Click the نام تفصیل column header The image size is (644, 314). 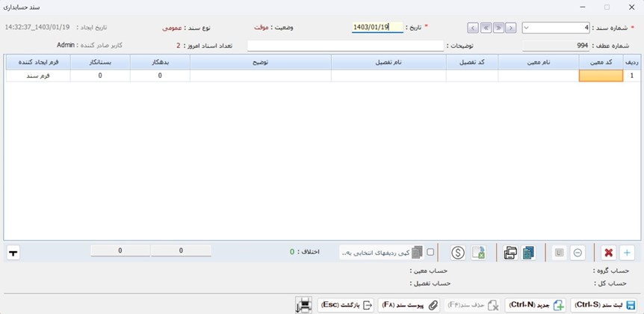[x=388, y=62]
